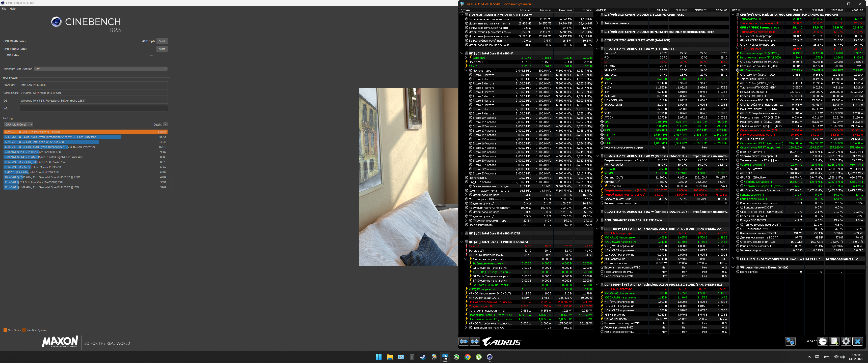
Task: Open the ranking CPU (Multi Core) dropdown
Action: pos(18,125)
